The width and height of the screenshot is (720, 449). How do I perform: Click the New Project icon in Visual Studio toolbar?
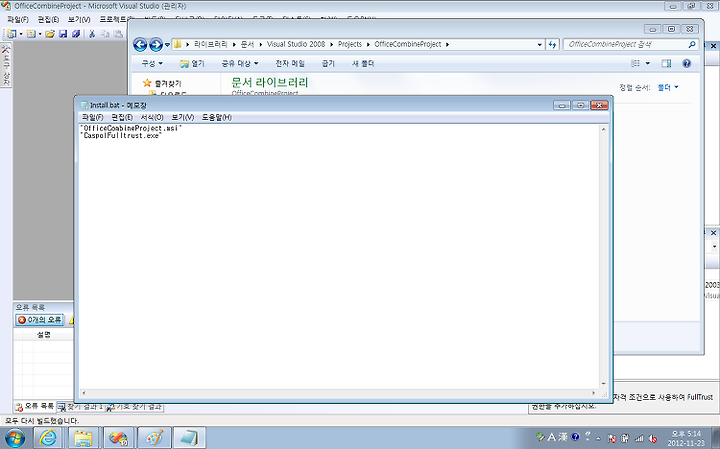[11, 34]
